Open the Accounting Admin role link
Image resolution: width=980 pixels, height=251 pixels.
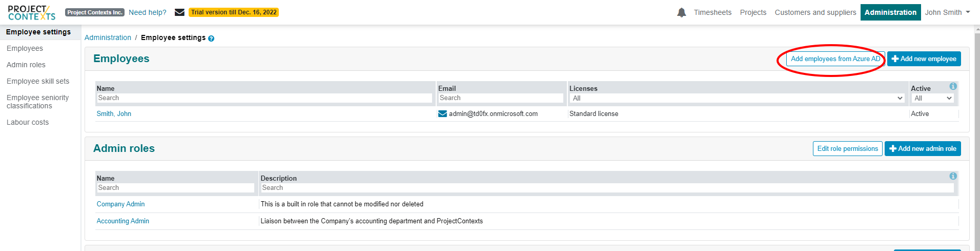pyautogui.click(x=123, y=221)
